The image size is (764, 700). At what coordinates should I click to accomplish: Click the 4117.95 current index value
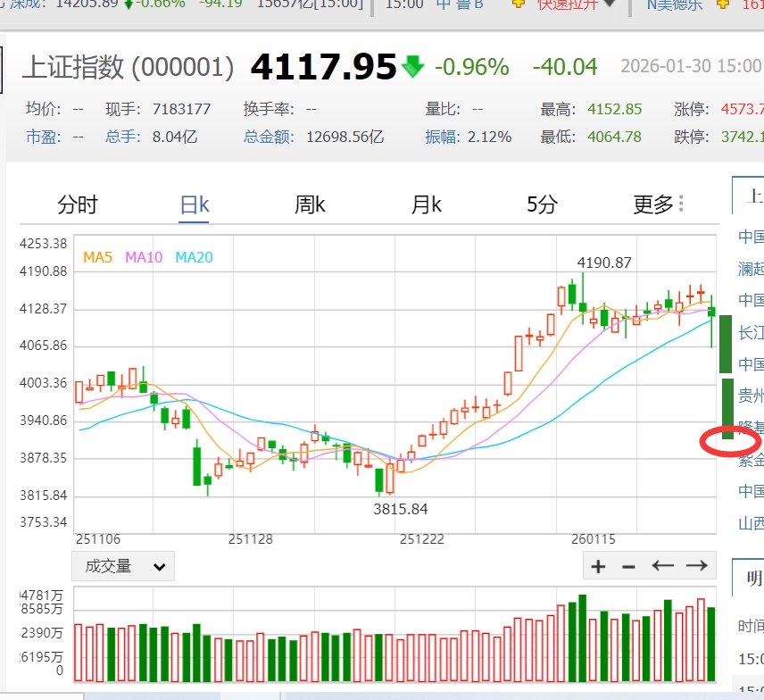323,67
